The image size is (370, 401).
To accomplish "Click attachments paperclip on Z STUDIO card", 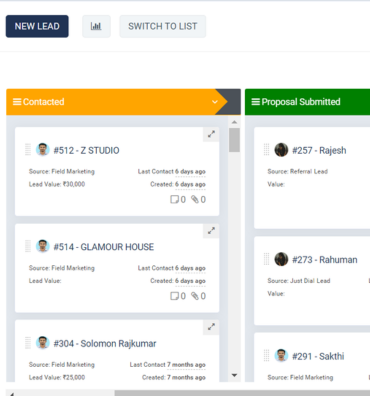I will (195, 199).
